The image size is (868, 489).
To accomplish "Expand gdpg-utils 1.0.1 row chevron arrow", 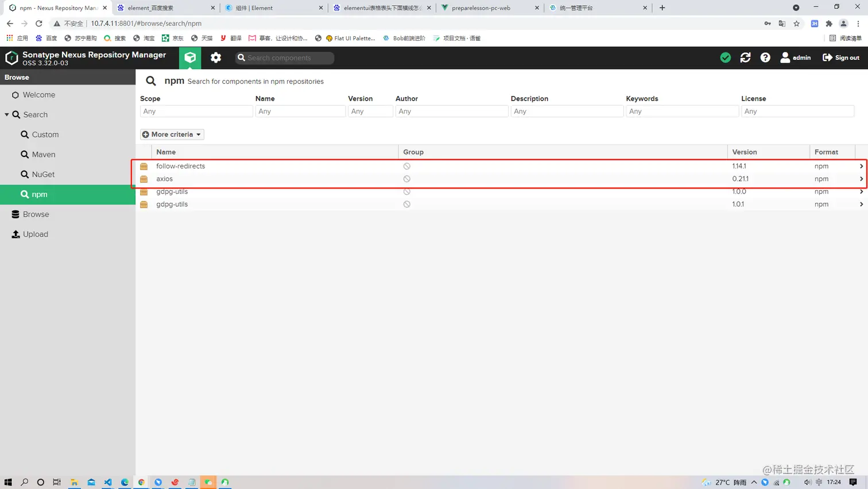I will point(861,204).
